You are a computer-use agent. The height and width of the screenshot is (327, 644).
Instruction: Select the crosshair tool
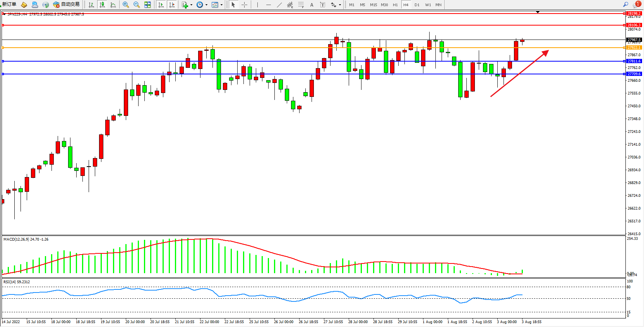pos(244,5)
